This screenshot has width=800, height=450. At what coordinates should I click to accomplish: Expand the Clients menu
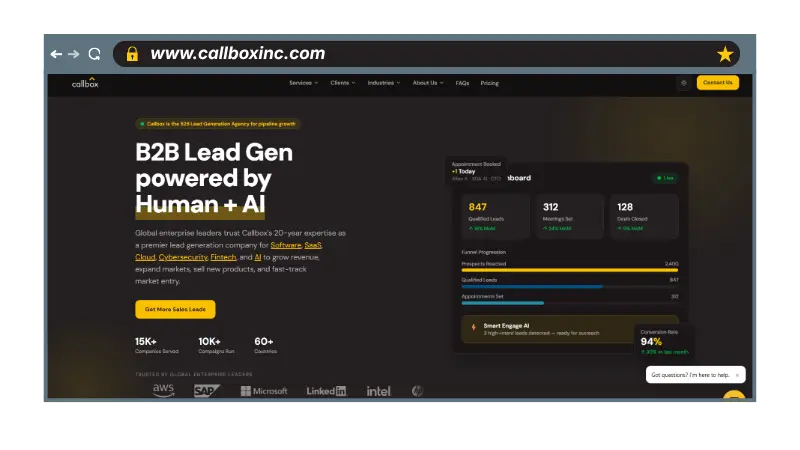(x=342, y=83)
